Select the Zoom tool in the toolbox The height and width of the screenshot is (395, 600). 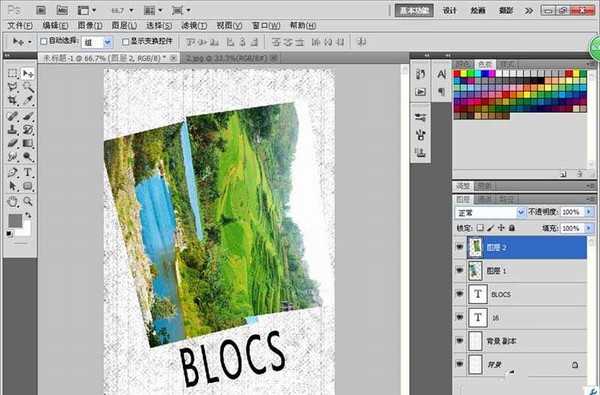28,201
